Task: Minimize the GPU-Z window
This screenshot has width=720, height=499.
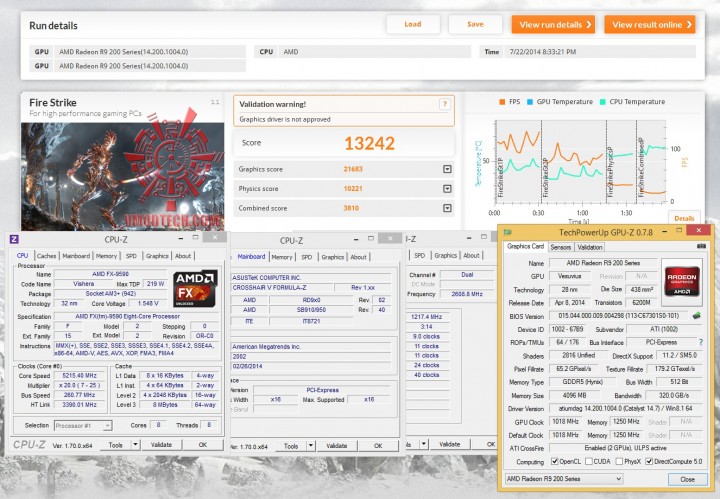Action: (664, 231)
